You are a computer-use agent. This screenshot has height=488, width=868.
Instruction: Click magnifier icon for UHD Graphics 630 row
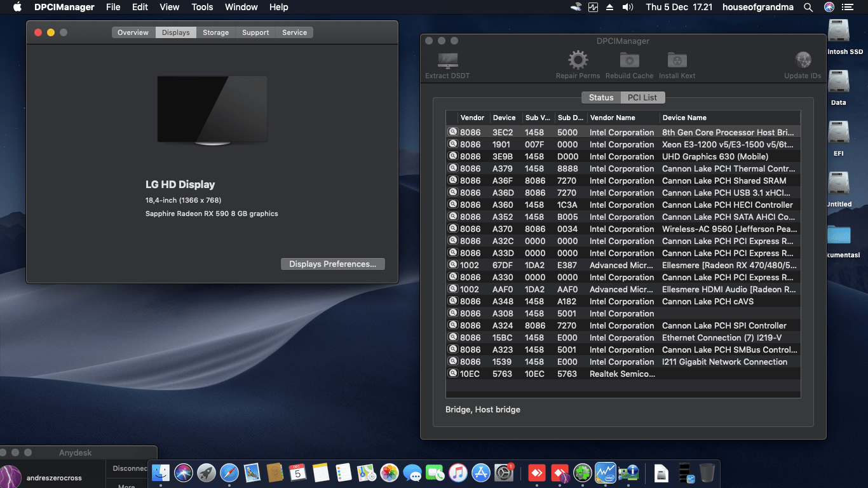tap(453, 156)
